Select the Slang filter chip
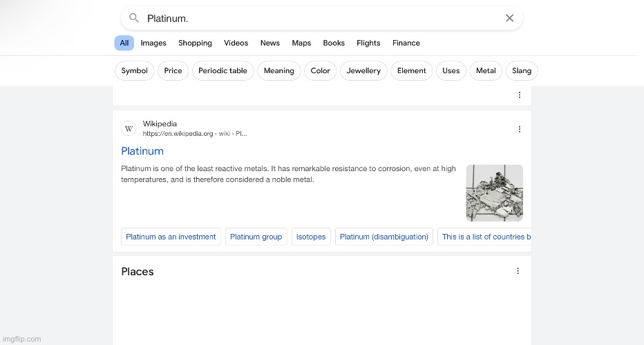Viewport: 644px width, 345px height. (x=522, y=70)
